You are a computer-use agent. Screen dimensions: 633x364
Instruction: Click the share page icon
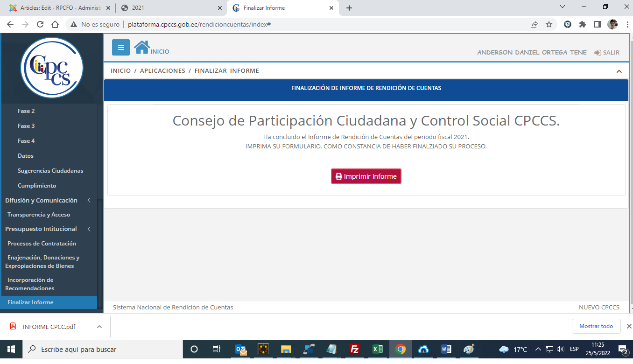pyautogui.click(x=534, y=24)
